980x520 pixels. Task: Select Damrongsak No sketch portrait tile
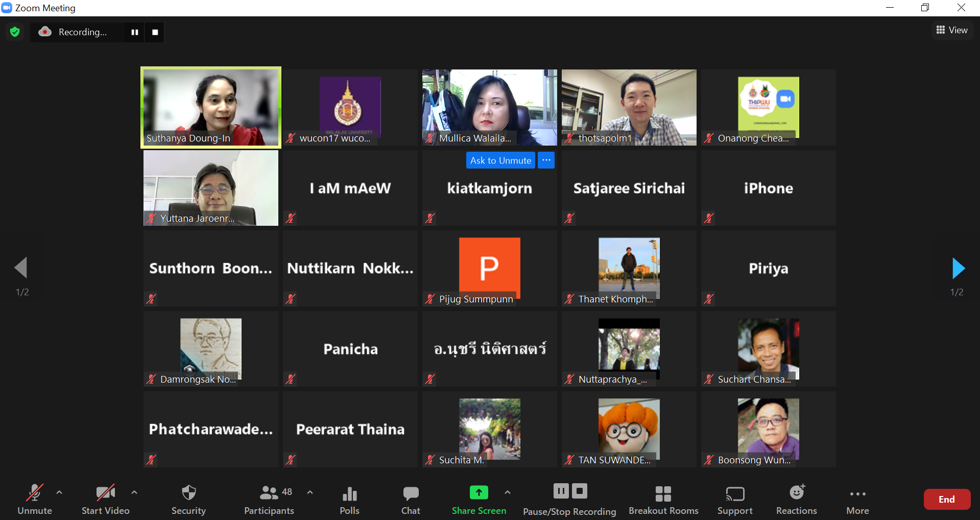click(211, 349)
